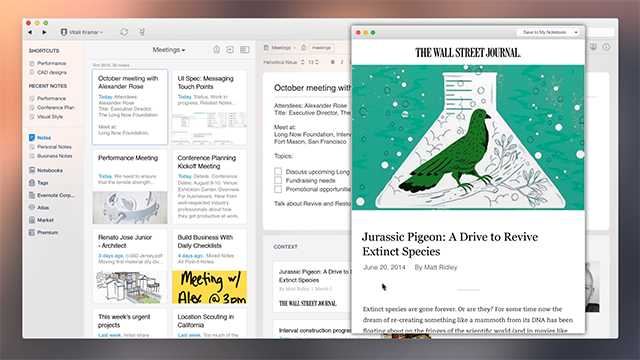640x360 pixels.
Task: Click the October meeting note title in editor
Action: [x=312, y=88]
